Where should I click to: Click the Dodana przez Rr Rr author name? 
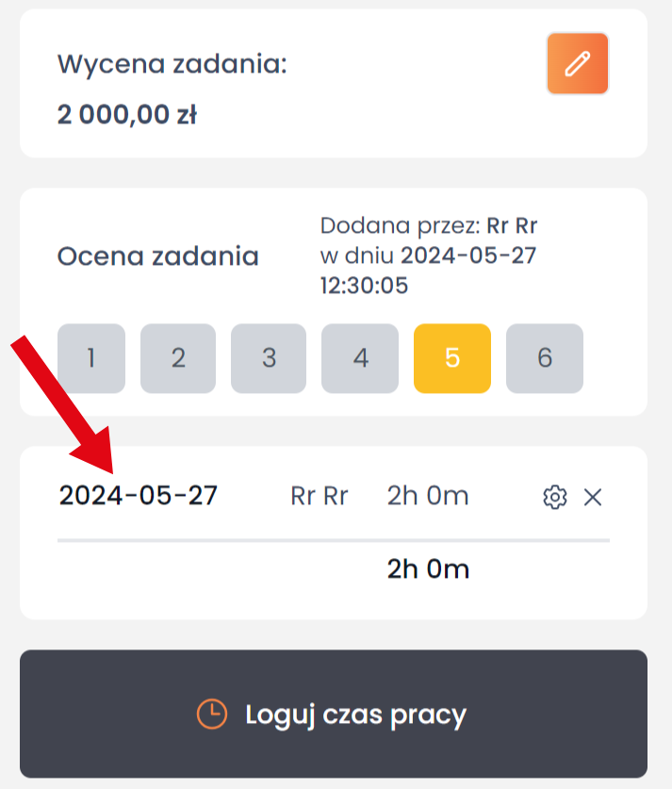(x=512, y=226)
